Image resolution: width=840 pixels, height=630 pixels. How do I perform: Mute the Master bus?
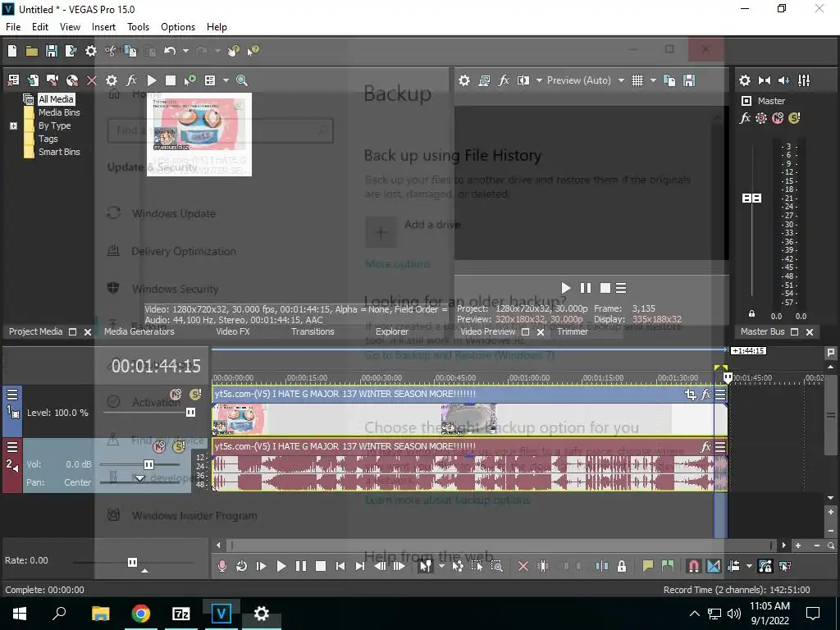click(778, 118)
